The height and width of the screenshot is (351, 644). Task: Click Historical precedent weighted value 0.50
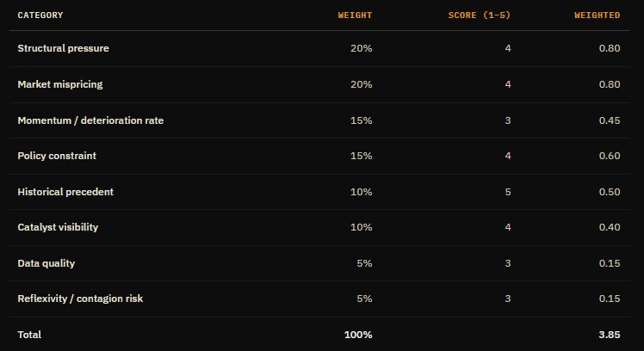tap(610, 192)
